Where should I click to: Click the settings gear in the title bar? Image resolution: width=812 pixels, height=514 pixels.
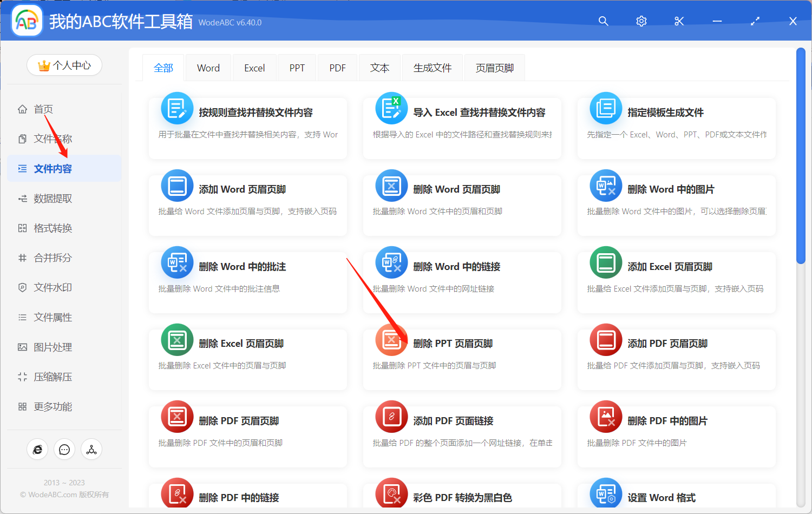tap(641, 21)
